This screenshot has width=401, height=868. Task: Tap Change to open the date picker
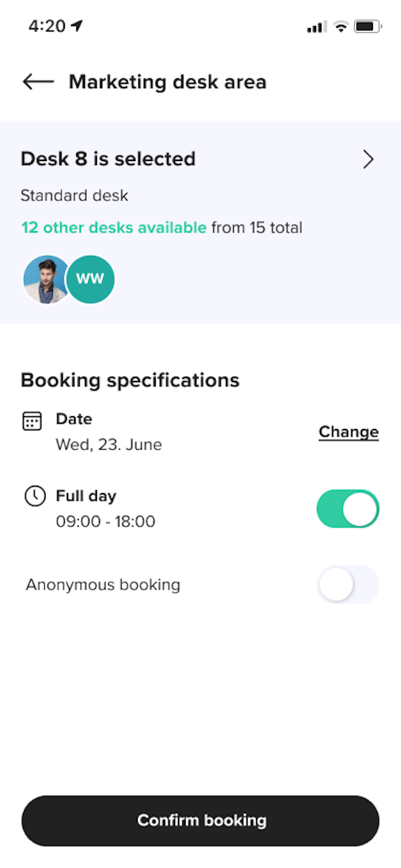(x=348, y=432)
